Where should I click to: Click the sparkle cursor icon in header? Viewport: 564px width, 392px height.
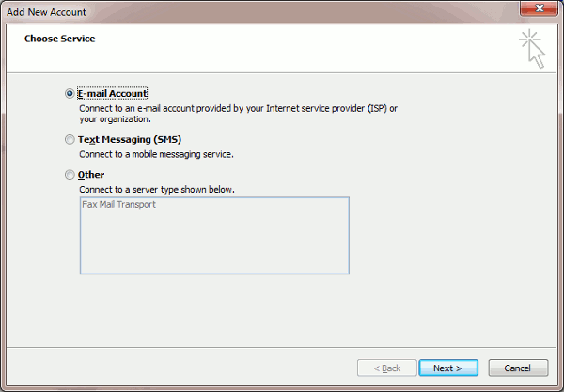(x=532, y=49)
